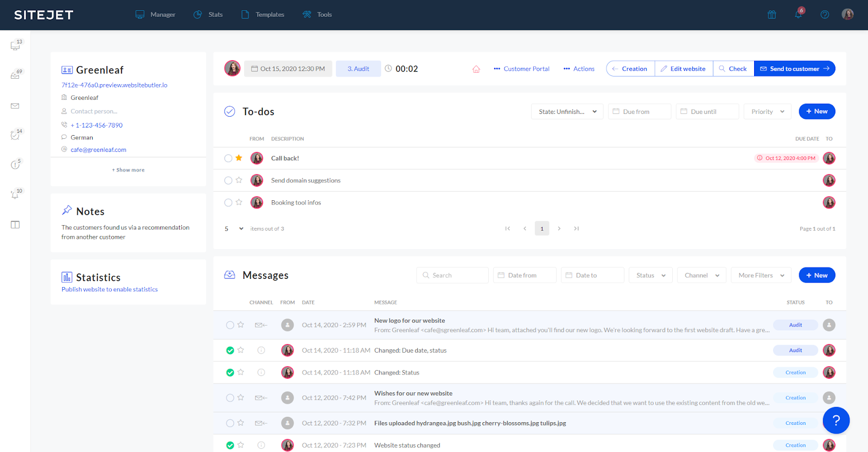Viewport: 868px width, 452px height.
Task: Open sidebar mail envelope icon
Action: [x=15, y=106]
